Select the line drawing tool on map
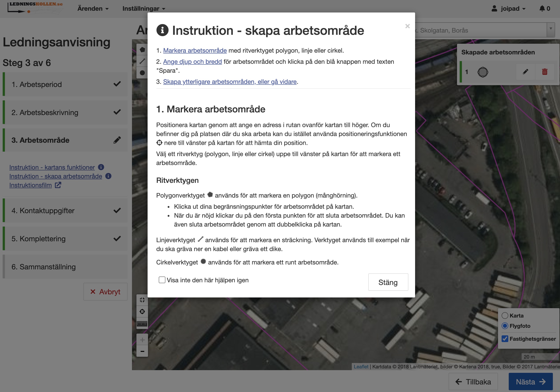The image size is (560, 392). click(142, 61)
